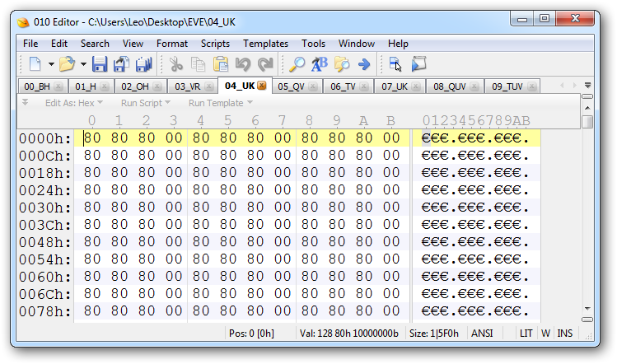617x364 pixels.
Task: Close the 00_BH tab
Action: (x=58, y=86)
